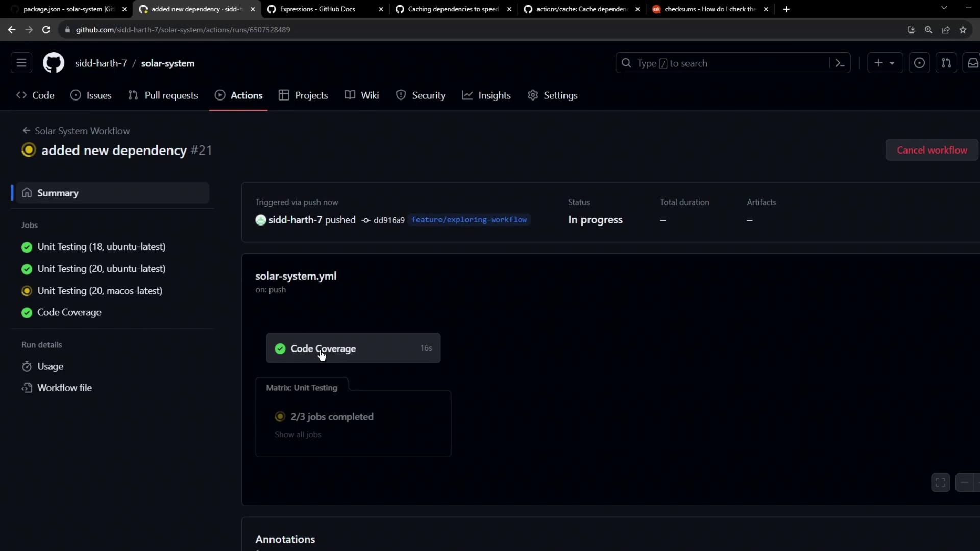Open the Pull requests shortcut icon in the header

946,63
